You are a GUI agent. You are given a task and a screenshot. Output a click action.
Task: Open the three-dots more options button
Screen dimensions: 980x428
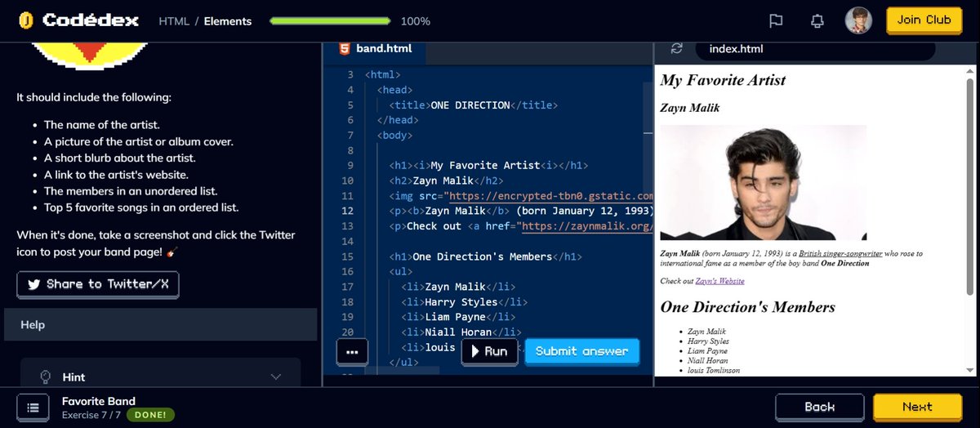coord(352,352)
